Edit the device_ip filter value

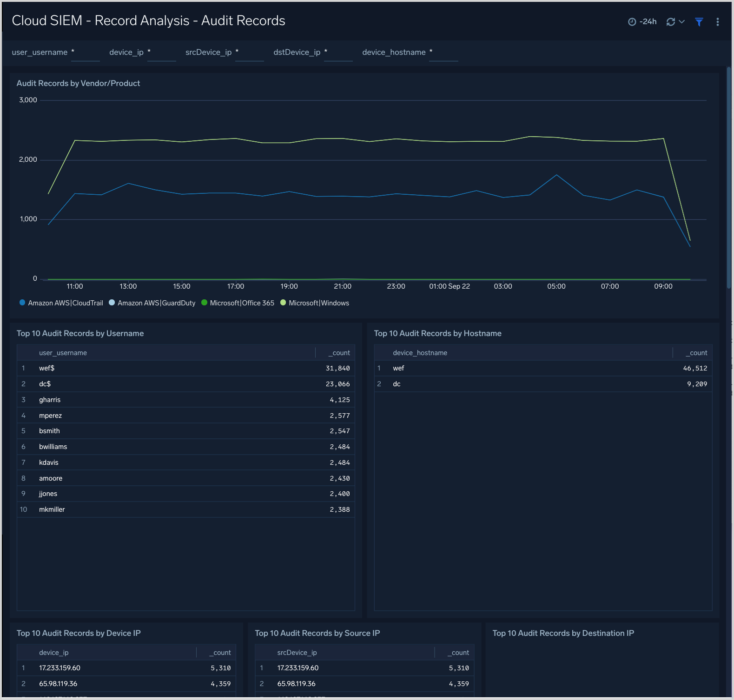[x=161, y=53]
